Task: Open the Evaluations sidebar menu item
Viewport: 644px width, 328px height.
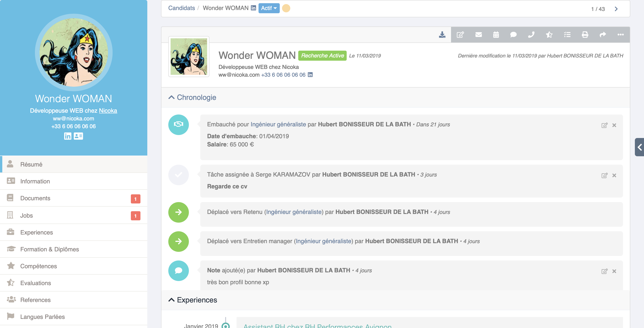Action: [74, 283]
